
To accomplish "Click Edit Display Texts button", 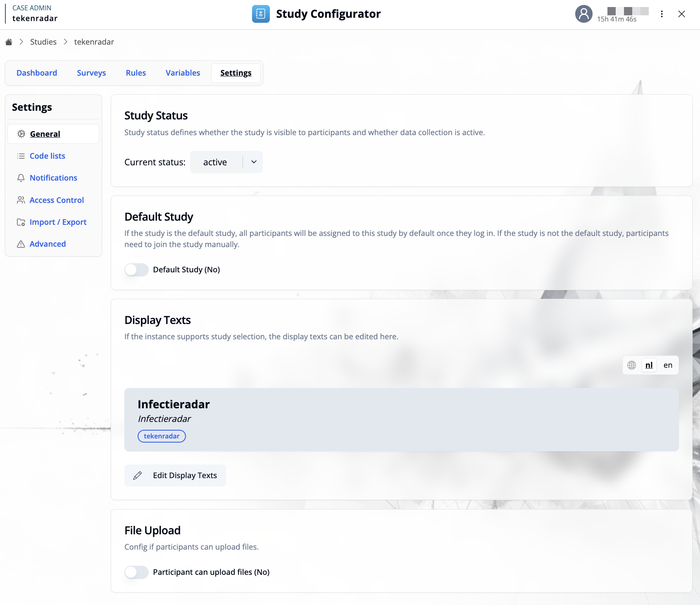I will pyautogui.click(x=175, y=476).
